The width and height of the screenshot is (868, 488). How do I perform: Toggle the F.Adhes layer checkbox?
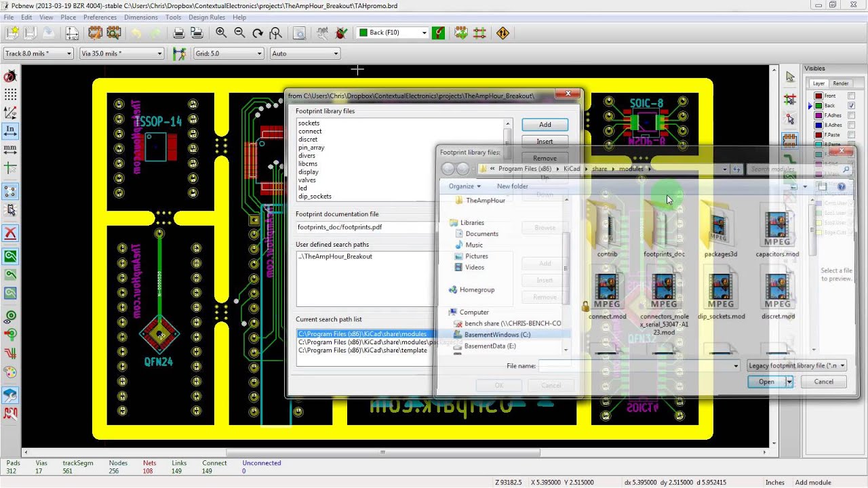(851, 115)
